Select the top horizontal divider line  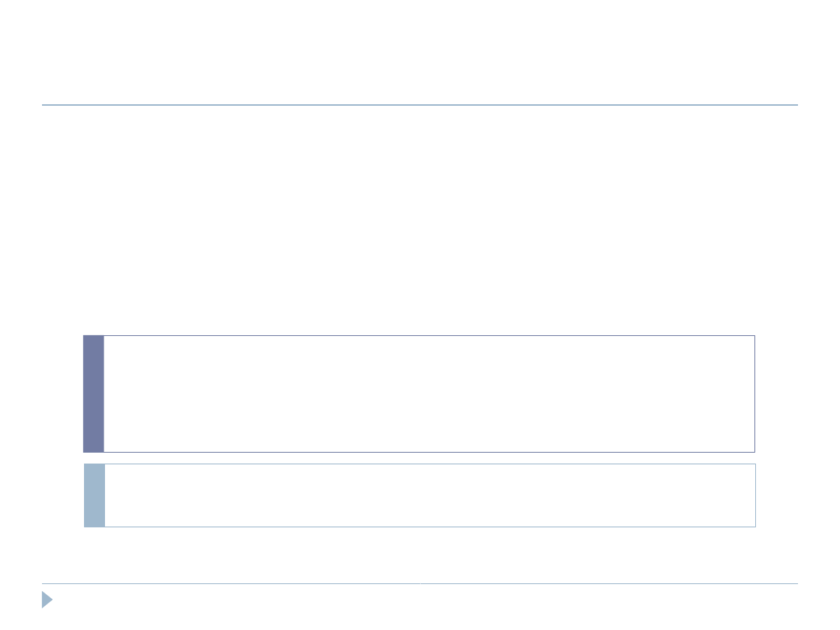420,105
